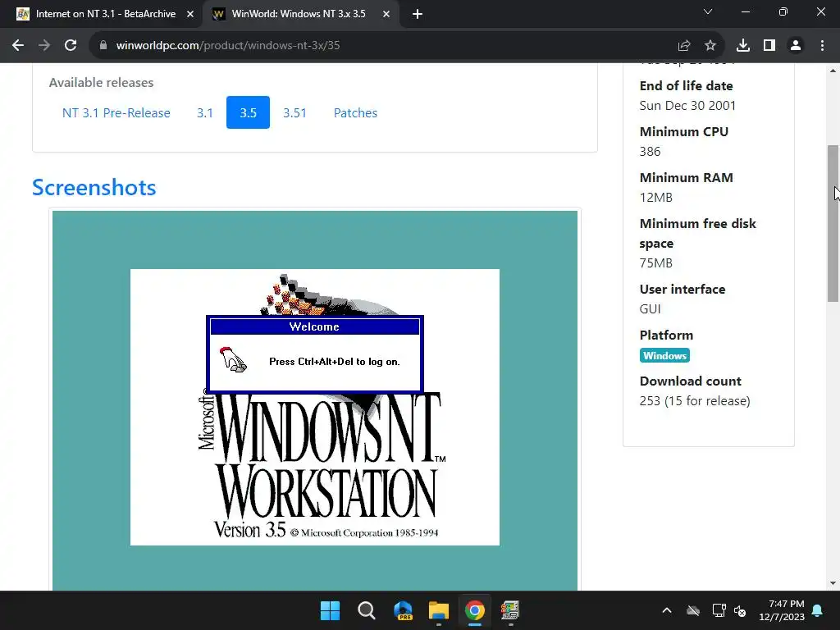Screen dimensions: 840x630
Task: Select release 3.1
Action: (204, 113)
